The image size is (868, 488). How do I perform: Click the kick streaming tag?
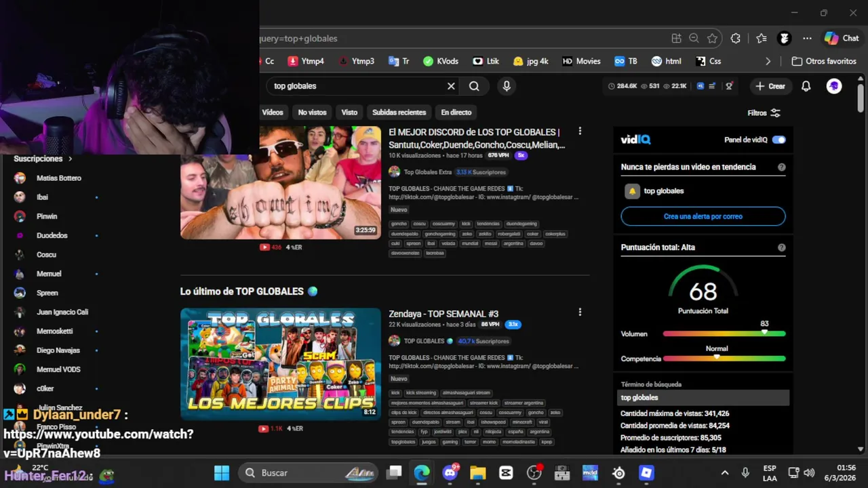click(x=421, y=392)
